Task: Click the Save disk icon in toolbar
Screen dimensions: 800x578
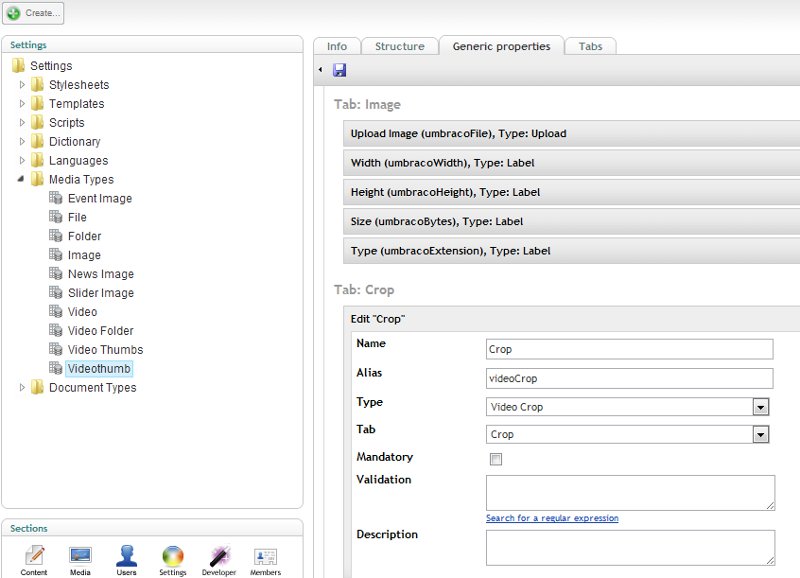Action: 340,70
